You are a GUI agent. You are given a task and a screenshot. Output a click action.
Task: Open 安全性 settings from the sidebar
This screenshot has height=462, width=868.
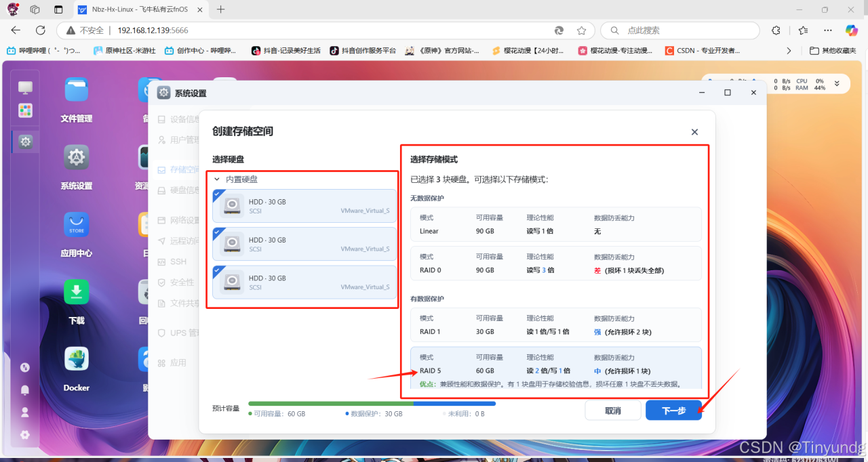(178, 282)
